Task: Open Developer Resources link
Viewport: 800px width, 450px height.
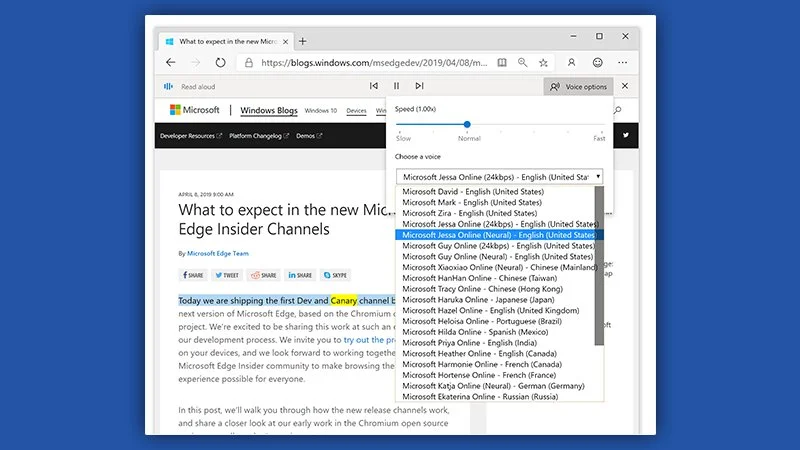Action: pos(191,136)
